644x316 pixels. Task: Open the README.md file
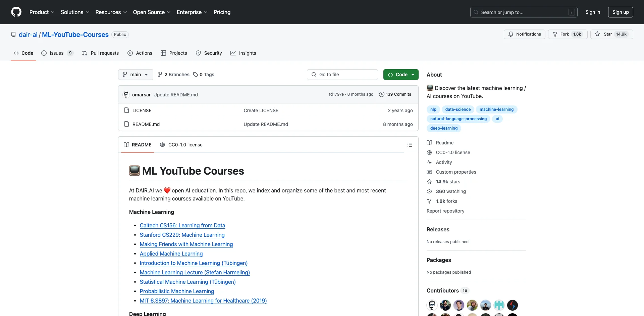point(146,124)
